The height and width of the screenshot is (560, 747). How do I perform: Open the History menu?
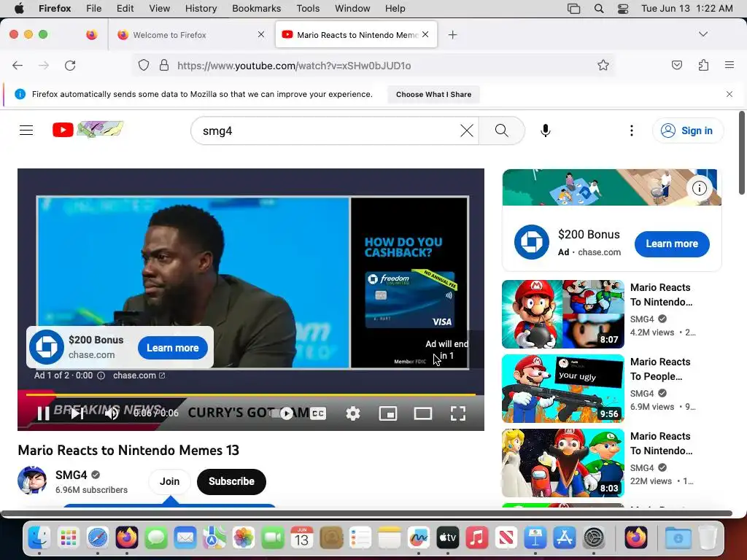point(201,9)
